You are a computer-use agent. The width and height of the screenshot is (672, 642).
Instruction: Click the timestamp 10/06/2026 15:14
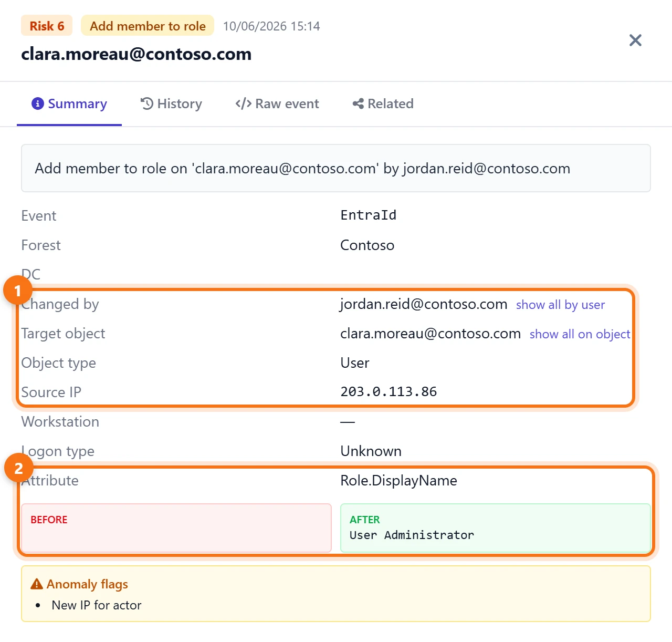[271, 26]
